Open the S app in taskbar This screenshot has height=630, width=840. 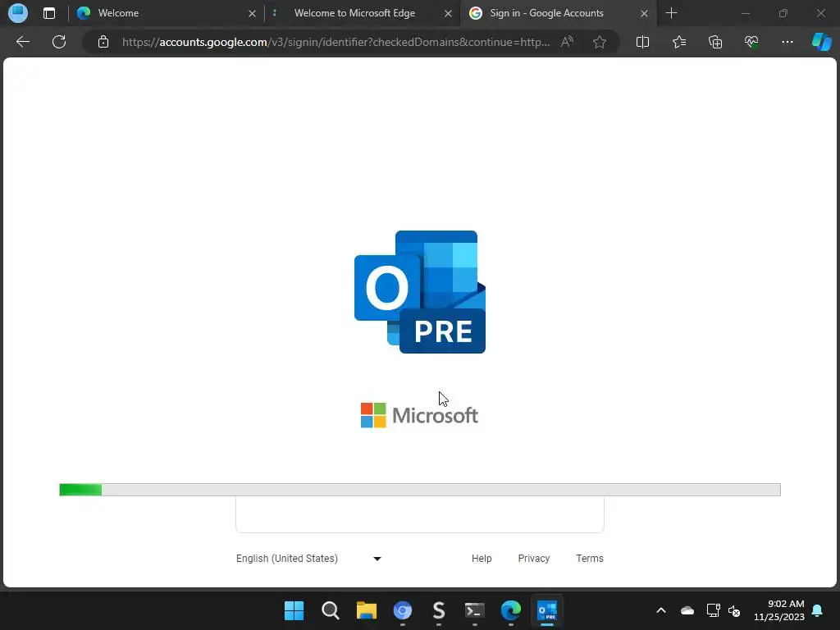439,610
